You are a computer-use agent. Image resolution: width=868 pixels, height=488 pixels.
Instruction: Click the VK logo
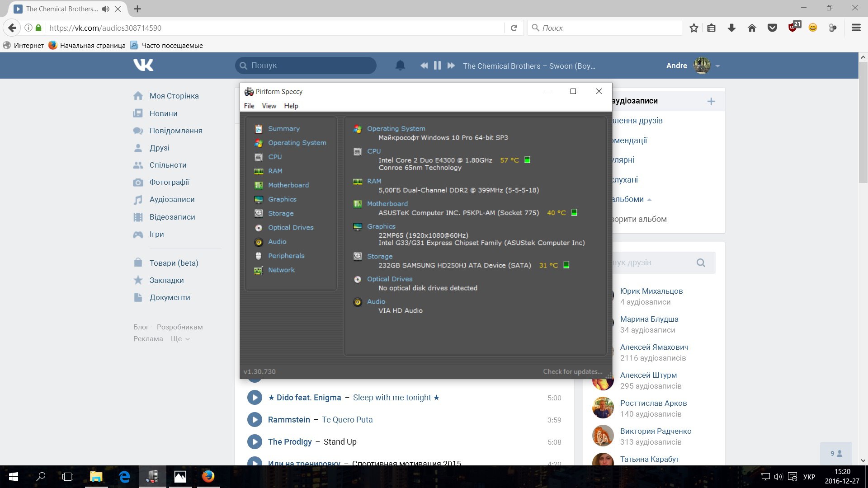click(143, 66)
